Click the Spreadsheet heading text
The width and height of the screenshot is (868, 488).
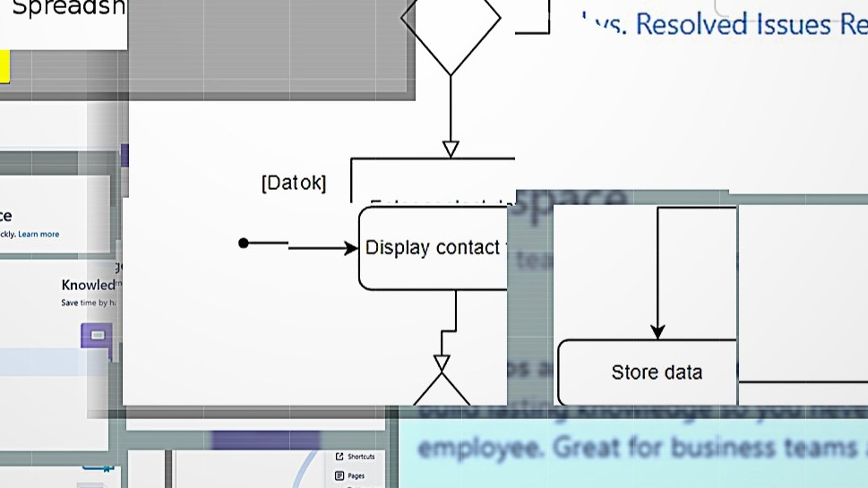(68, 9)
